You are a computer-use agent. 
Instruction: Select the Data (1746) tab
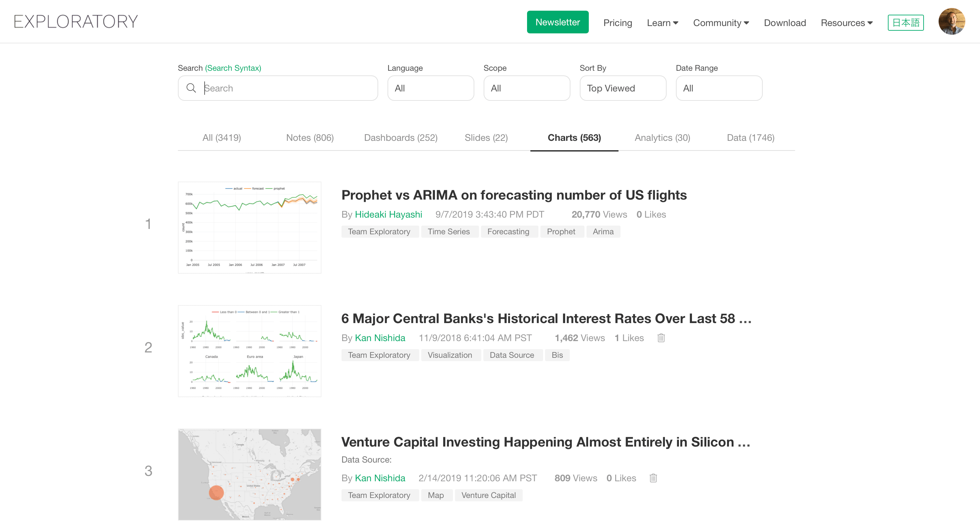click(750, 138)
